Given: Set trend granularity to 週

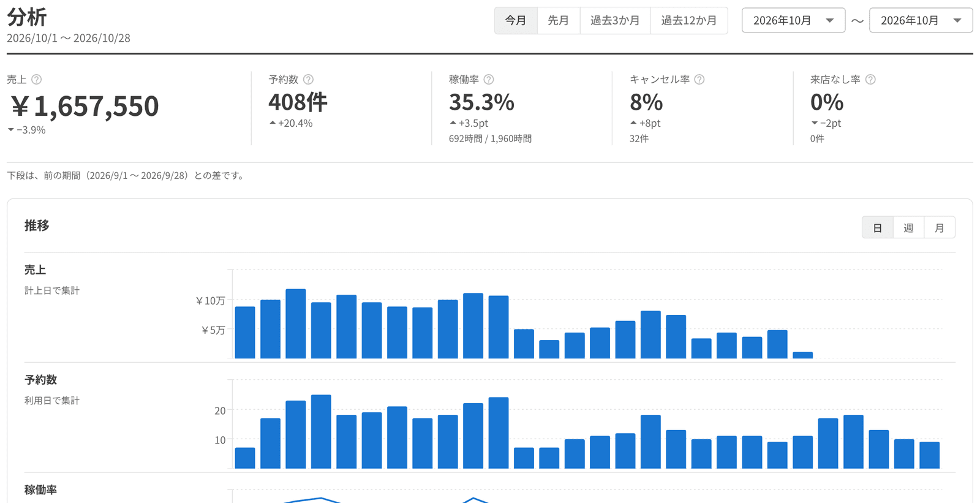Looking at the screenshot, I should (x=908, y=228).
